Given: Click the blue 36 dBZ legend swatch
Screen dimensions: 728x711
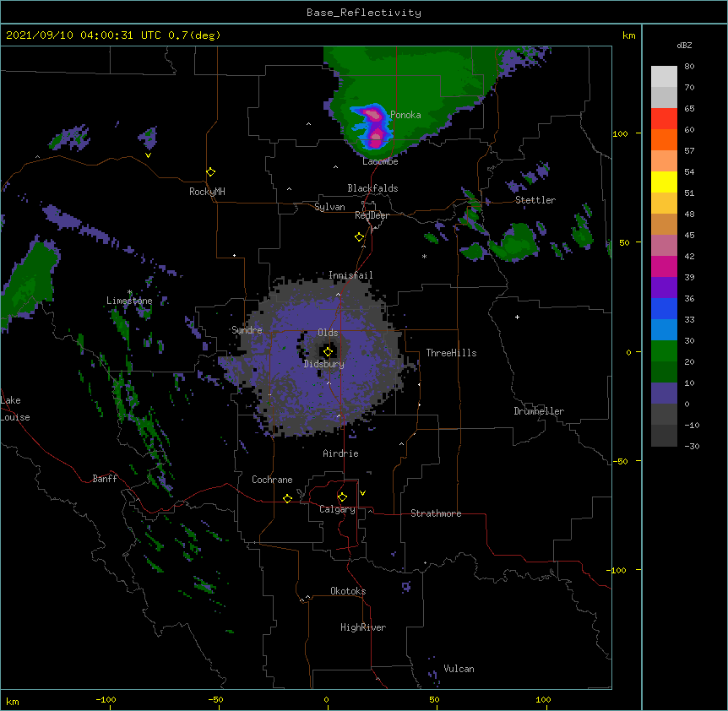Looking at the screenshot, I should [x=664, y=308].
